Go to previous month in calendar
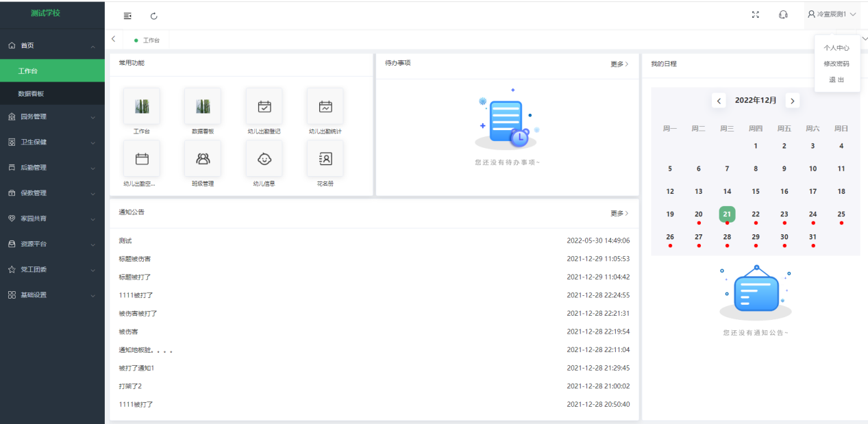The width and height of the screenshot is (868, 424). (x=719, y=101)
